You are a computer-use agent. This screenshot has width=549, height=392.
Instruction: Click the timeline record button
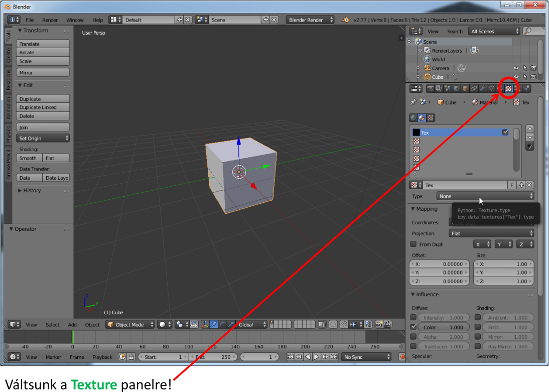[x=402, y=357]
